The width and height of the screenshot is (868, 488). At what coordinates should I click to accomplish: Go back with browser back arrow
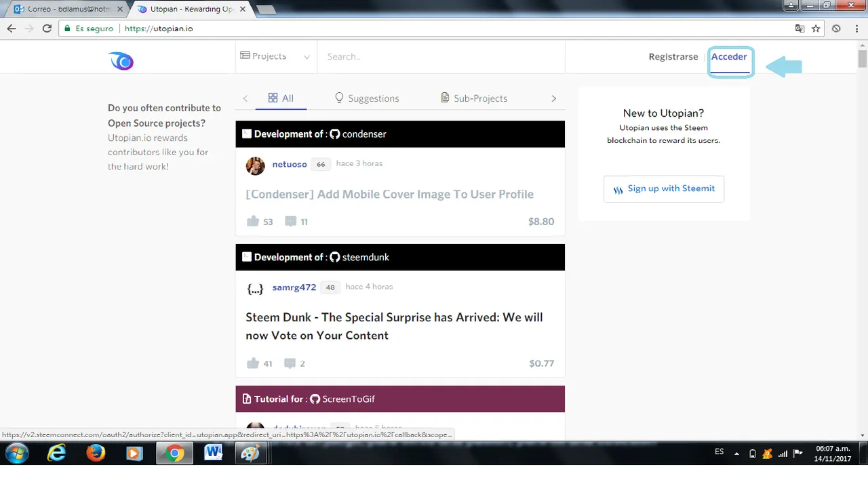click(12, 28)
